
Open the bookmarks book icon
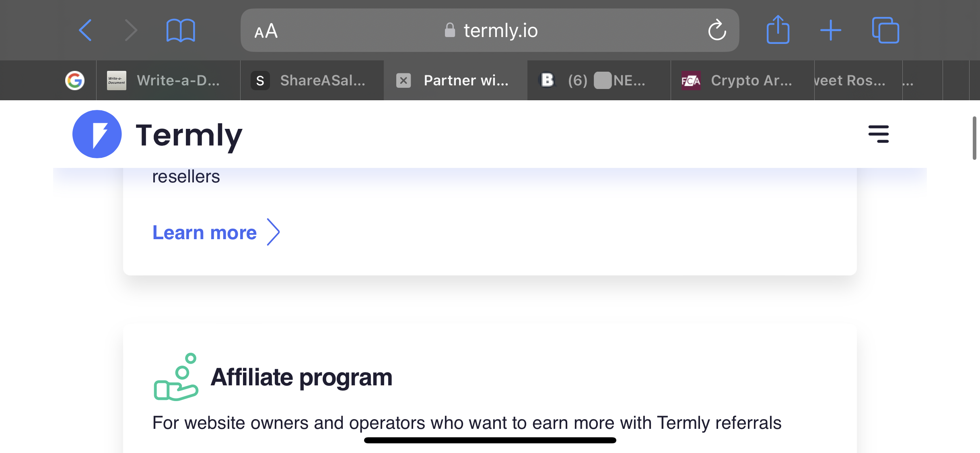(x=181, y=30)
